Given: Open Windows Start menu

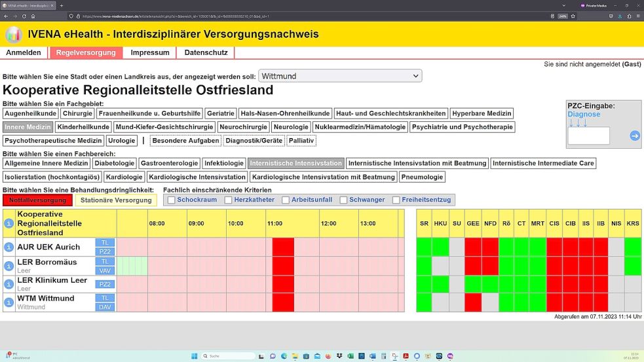Looking at the screenshot, I should [x=195, y=356].
